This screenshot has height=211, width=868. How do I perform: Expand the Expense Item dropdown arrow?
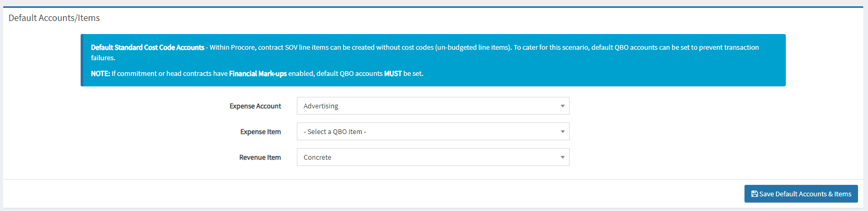tap(562, 131)
